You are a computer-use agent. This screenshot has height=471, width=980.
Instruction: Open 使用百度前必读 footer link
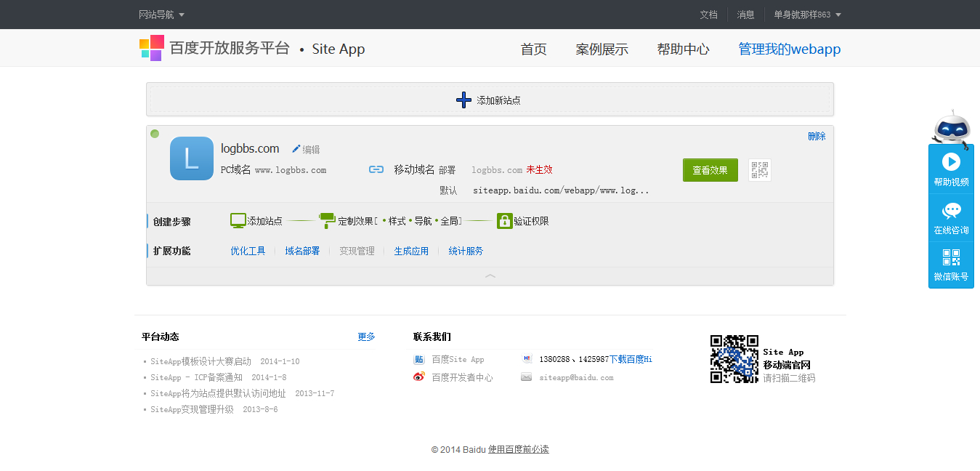519,449
